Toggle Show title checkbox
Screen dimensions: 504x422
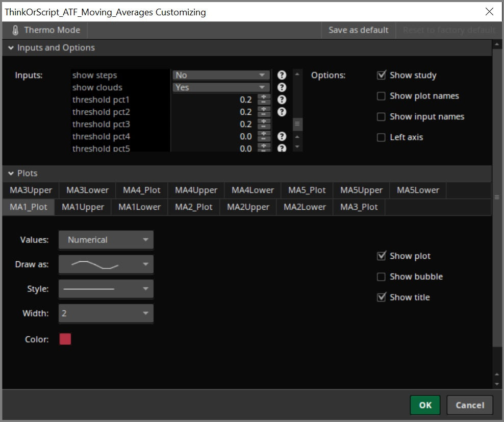pos(381,297)
